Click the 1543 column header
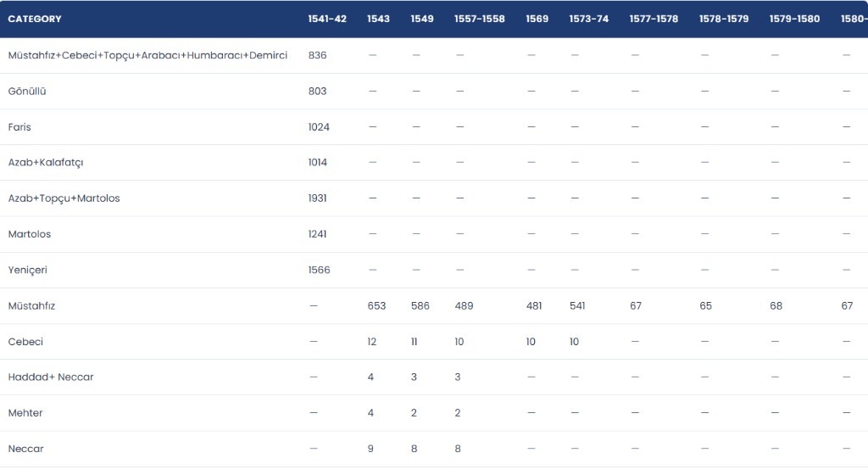The height and width of the screenshot is (475, 868). (x=378, y=19)
